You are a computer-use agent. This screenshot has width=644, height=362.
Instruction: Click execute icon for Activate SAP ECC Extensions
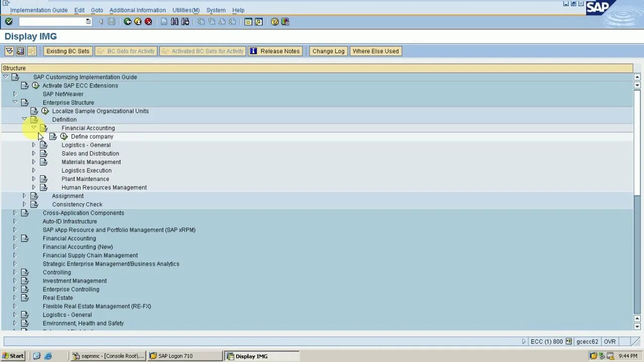click(x=36, y=85)
